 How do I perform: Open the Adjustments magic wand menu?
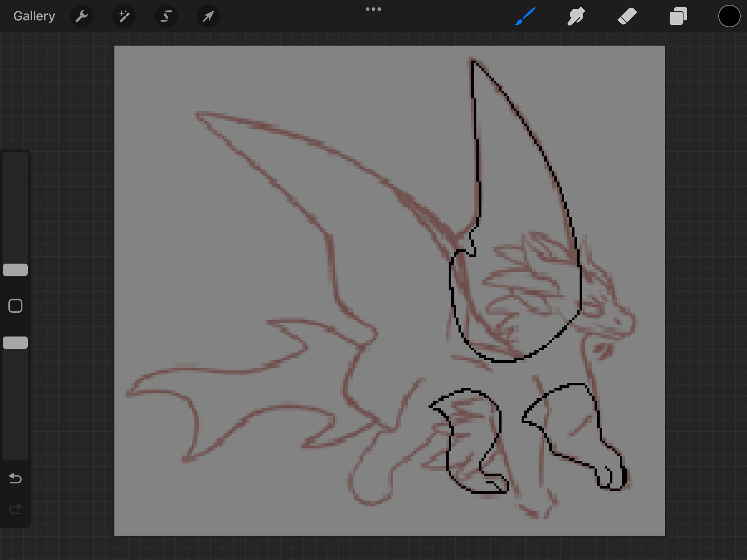pyautogui.click(x=124, y=16)
